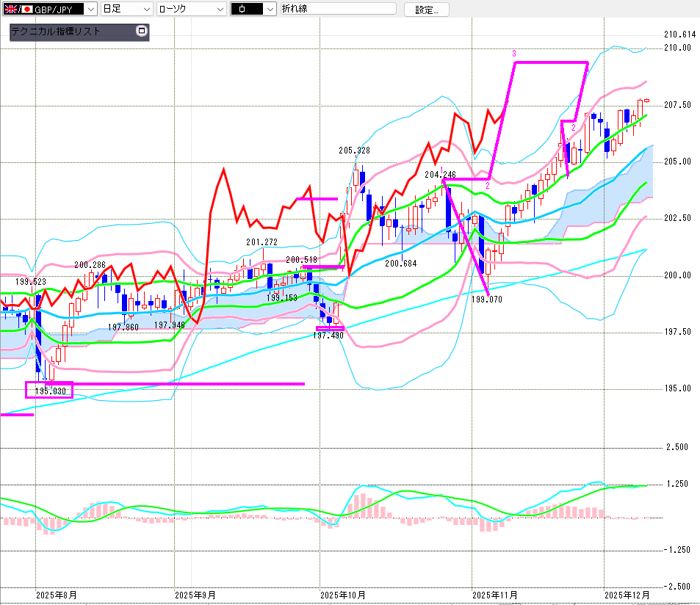Open the ローソク chart type dropdown
The height and width of the screenshot is (605, 700).
click(x=219, y=9)
